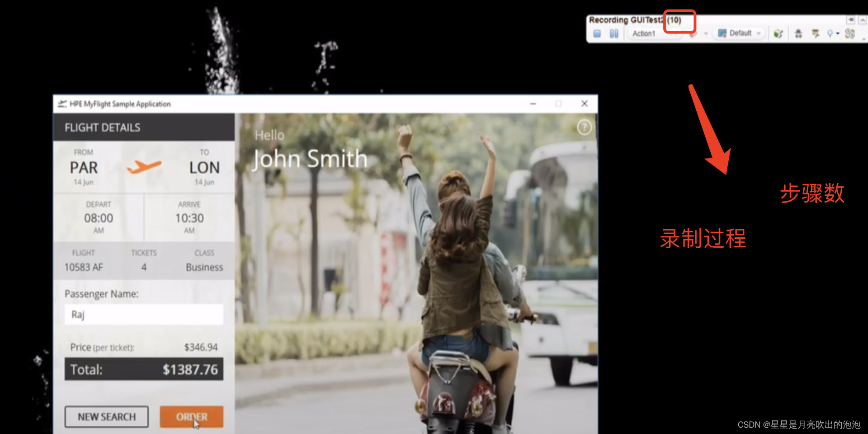Click the insert checkpoint icon in toolbar

(x=816, y=33)
